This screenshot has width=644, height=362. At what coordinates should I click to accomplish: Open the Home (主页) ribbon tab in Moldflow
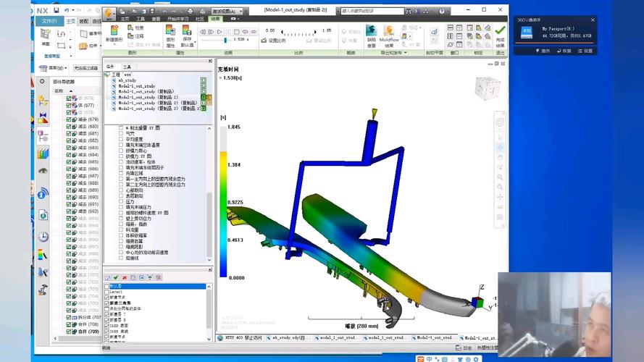pyautogui.click(x=125, y=19)
